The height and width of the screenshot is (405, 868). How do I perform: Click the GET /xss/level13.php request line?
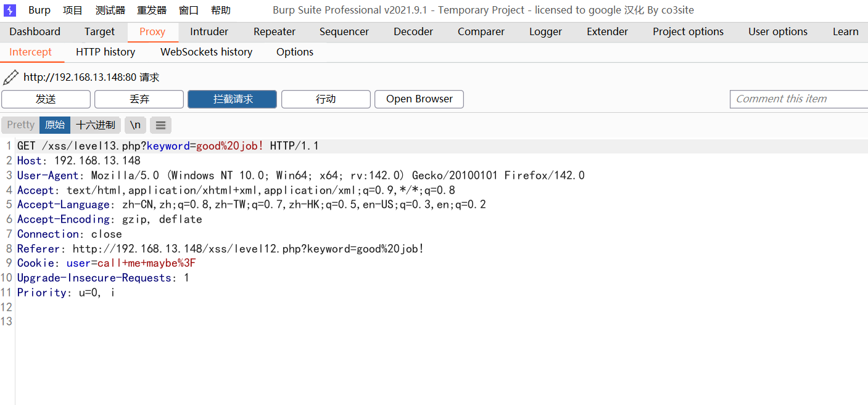point(168,146)
